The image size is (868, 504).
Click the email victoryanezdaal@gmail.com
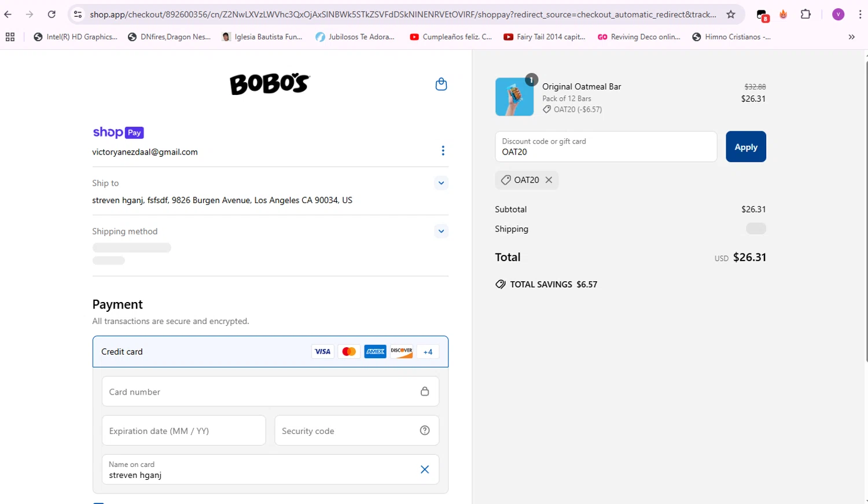[x=145, y=152]
